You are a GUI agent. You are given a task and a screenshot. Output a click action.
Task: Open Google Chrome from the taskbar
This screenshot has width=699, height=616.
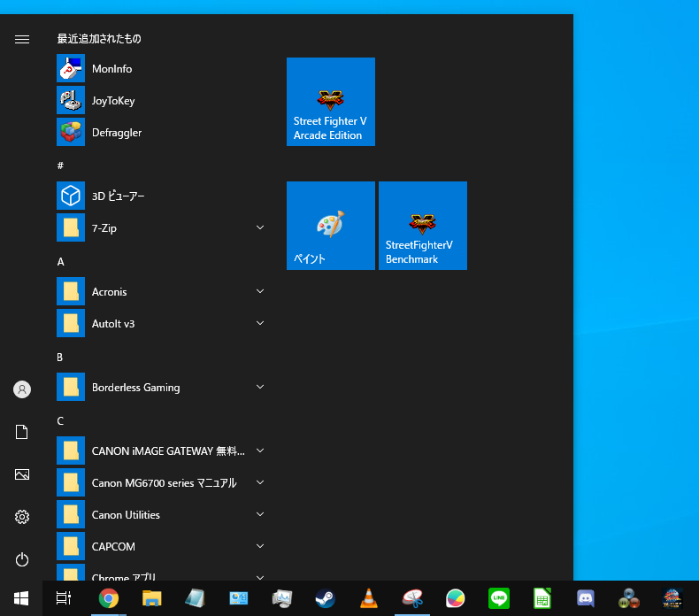click(108, 598)
